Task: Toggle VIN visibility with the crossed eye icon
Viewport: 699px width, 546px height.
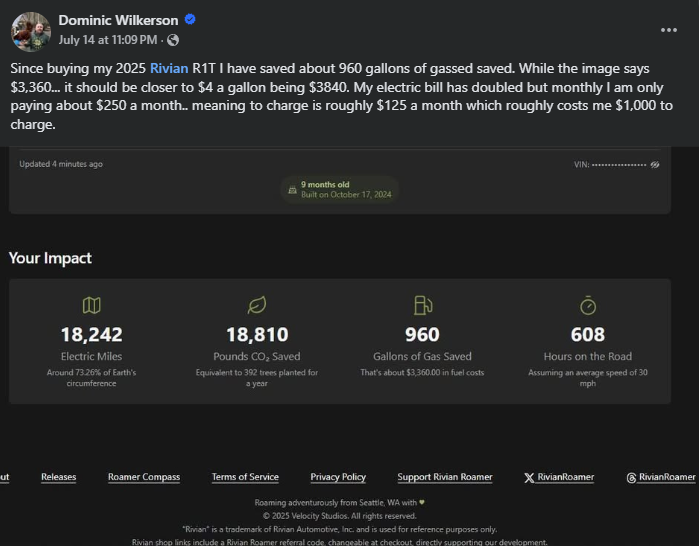Action: coord(655,165)
